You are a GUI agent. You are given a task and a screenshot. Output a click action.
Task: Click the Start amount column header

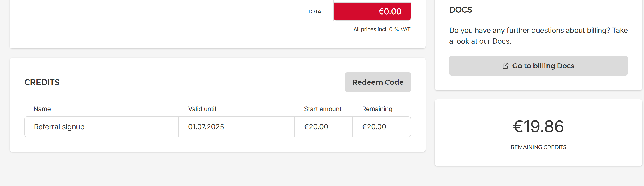(322, 109)
